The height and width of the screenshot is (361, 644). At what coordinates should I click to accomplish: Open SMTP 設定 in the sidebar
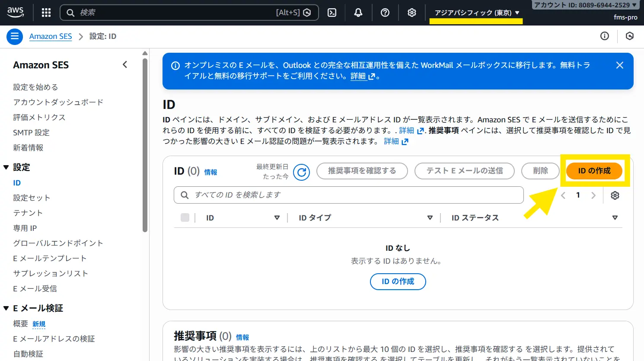(31, 133)
